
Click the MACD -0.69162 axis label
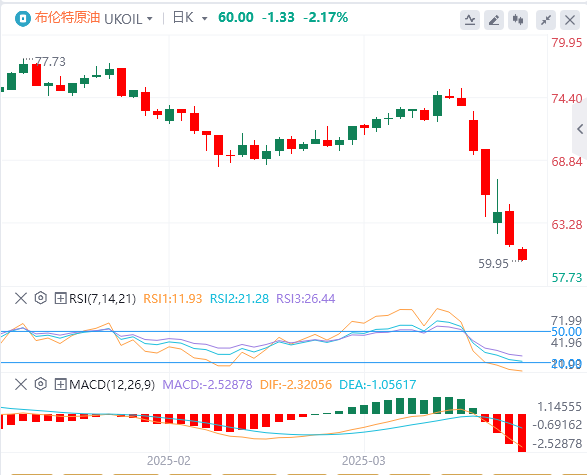(x=557, y=425)
